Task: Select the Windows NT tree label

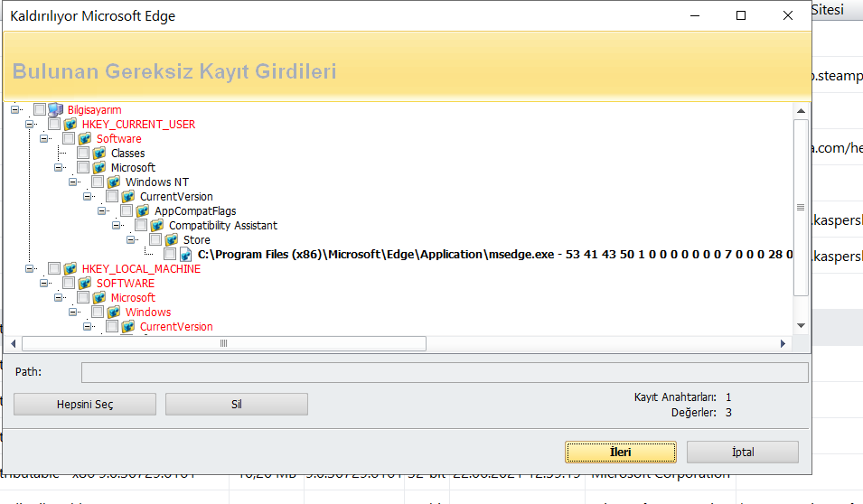Action: (x=157, y=182)
